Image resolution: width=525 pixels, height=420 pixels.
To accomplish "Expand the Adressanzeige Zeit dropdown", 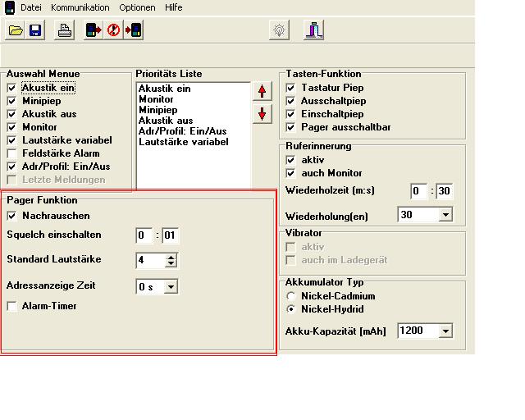I will click(171, 287).
